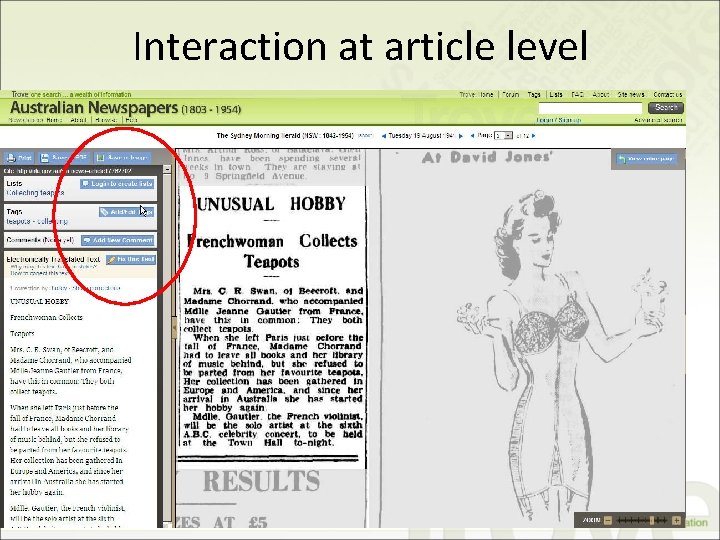Click the Save as PDF button
Viewport: 720px width, 540px height.
(x=63, y=158)
